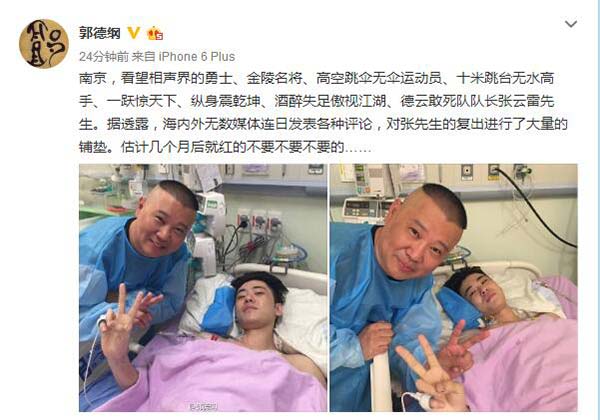The image size is (600, 420).
Task: Click the black cable in right photo
Action: [x=535, y=207]
